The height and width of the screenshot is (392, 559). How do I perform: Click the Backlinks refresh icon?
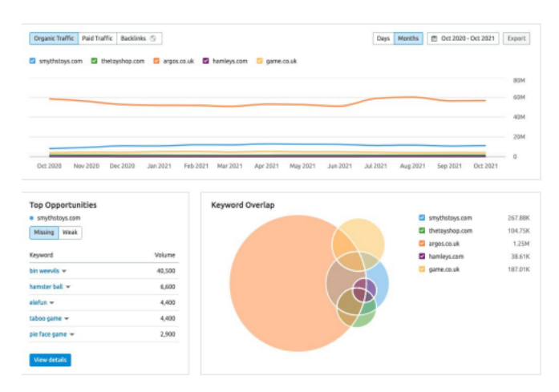tap(153, 38)
